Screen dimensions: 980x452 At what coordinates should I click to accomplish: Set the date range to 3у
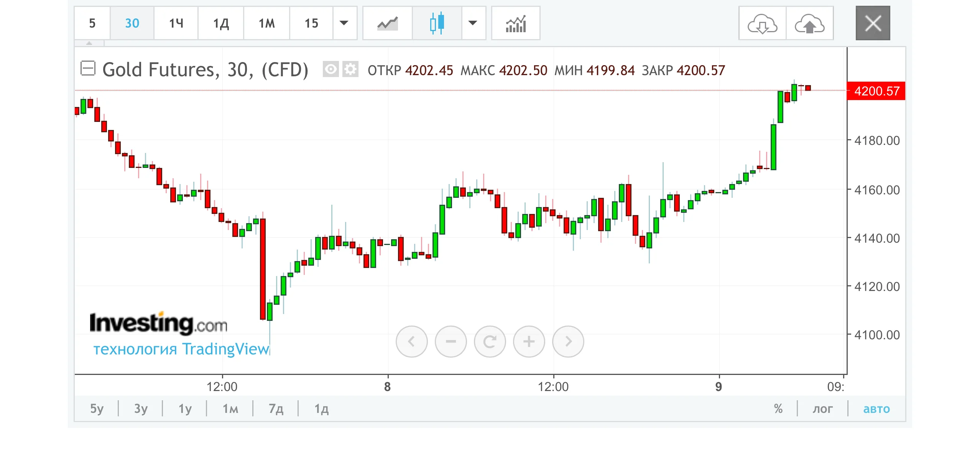pyautogui.click(x=141, y=408)
